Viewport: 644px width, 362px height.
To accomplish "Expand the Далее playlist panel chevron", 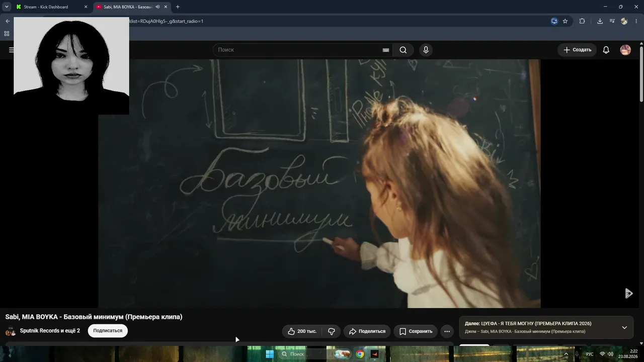I will coord(624,328).
